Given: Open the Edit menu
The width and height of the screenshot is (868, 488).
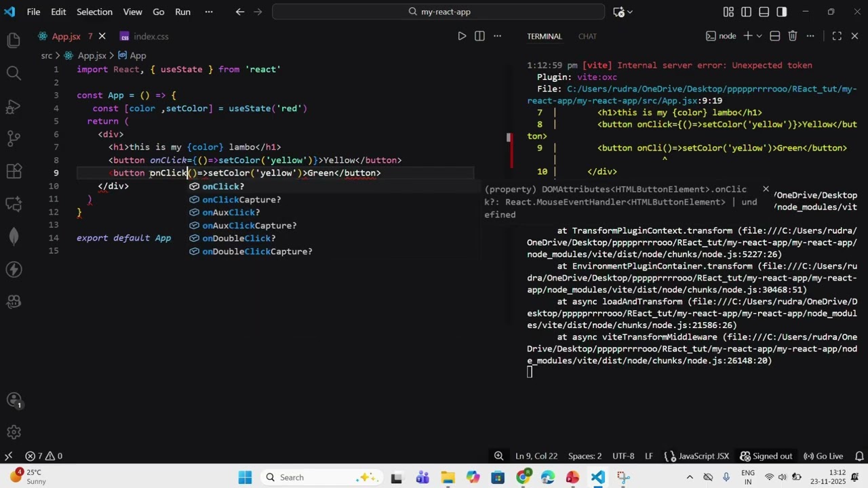Looking at the screenshot, I should [58, 12].
